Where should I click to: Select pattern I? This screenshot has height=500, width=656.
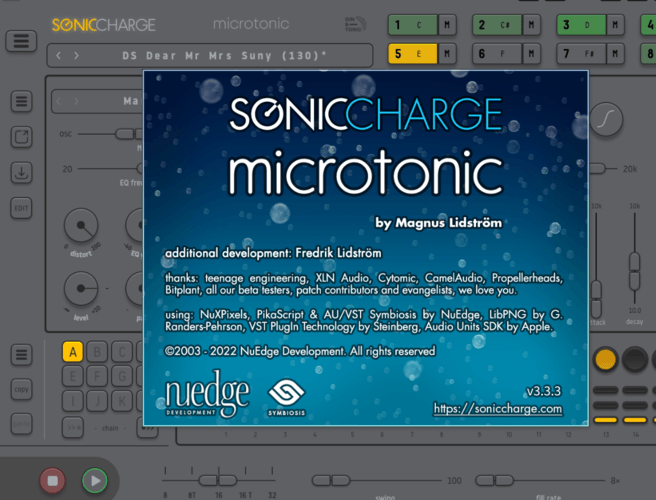(73, 401)
